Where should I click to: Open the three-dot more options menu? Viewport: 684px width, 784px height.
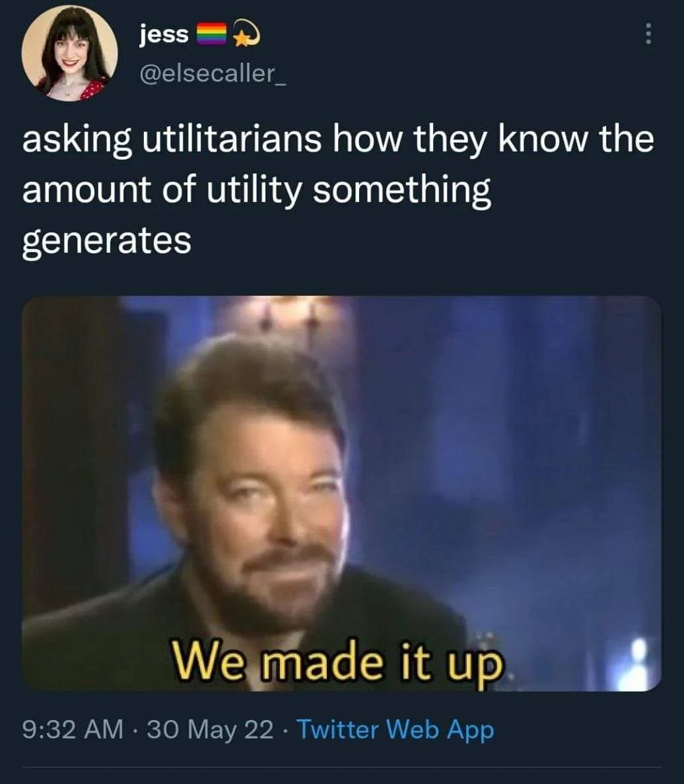tap(648, 34)
